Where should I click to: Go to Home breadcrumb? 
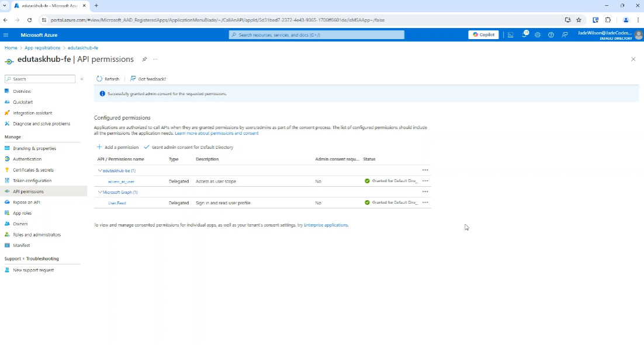click(11, 48)
